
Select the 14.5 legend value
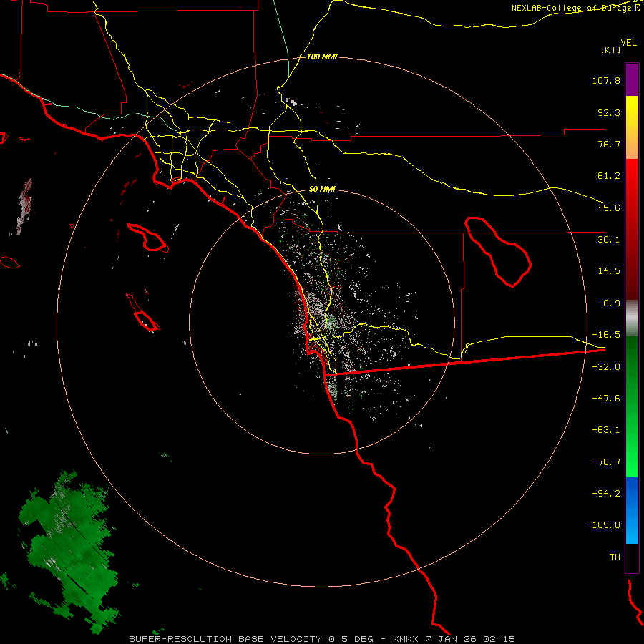[609, 271]
